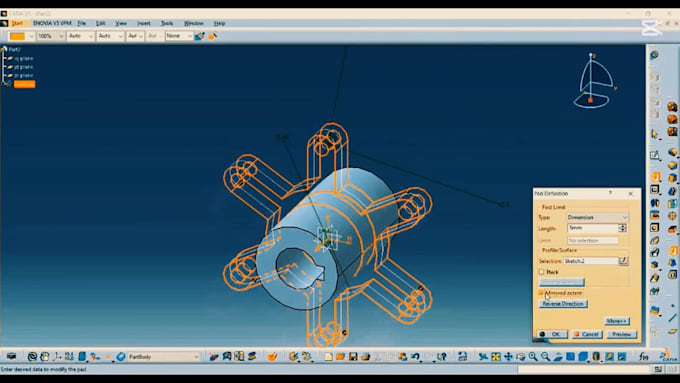The width and height of the screenshot is (680, 383).
Task: Click the 3D compass in the viewport corner
Action: 595,82
